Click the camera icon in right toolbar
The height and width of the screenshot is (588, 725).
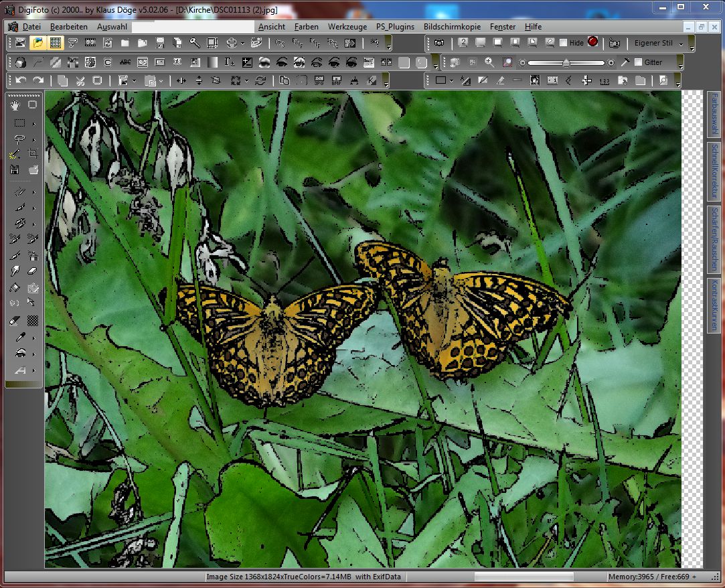(438, 43)
